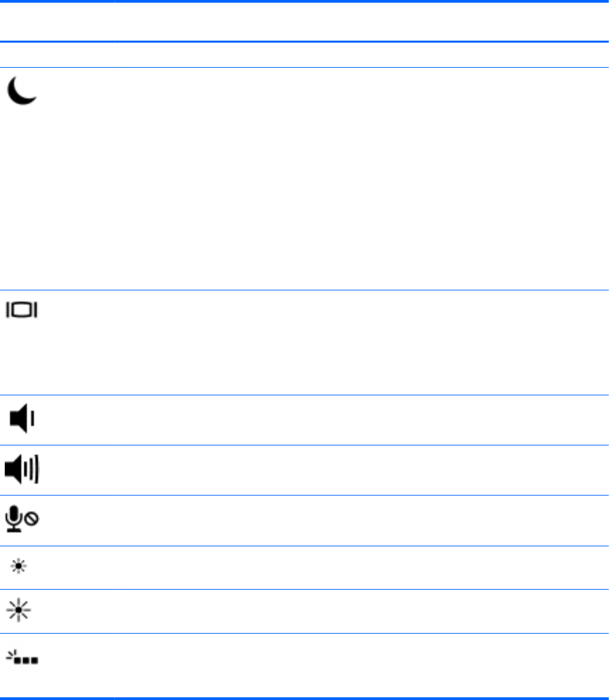
Task: Click empty cell right of volume down icon
Action: [x=361, y=420]
